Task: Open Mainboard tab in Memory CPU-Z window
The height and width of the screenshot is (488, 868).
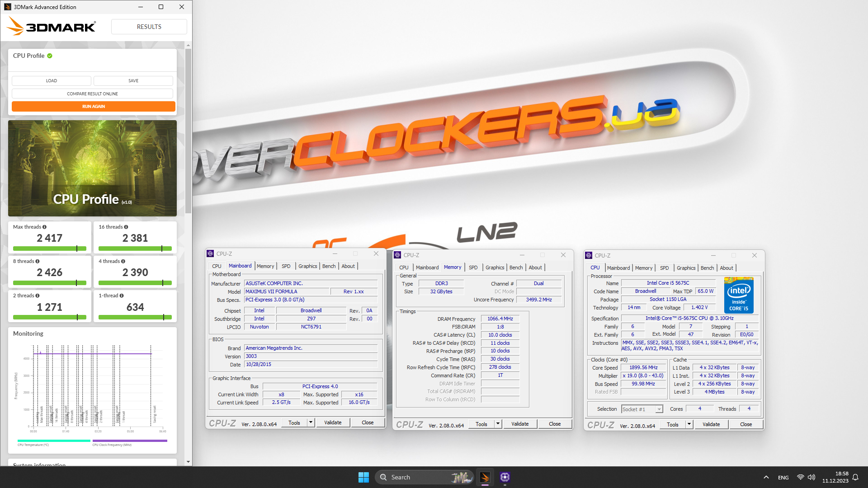Action: pyautogui.click(x=427, y=267)
